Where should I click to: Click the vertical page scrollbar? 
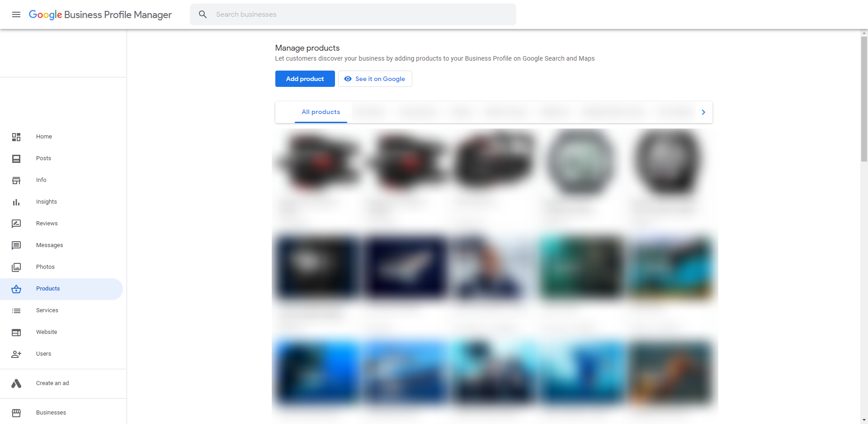click(x=864, y=100)
